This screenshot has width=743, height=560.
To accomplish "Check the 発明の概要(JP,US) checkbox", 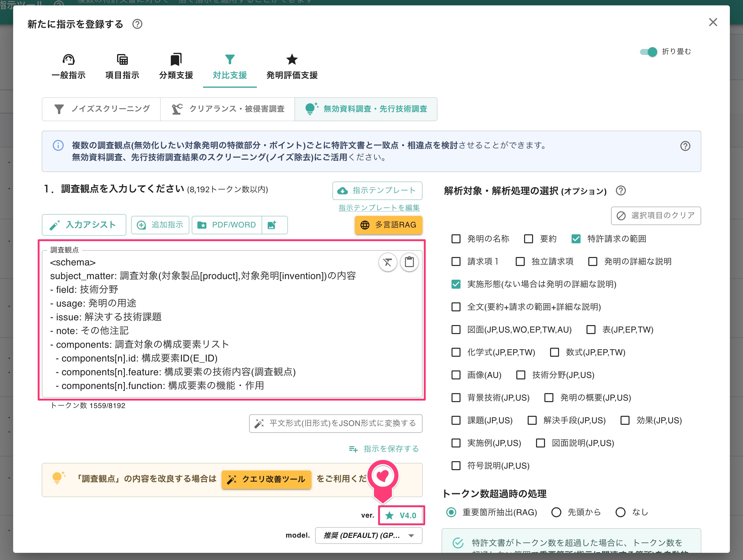I will click(549, 398).
